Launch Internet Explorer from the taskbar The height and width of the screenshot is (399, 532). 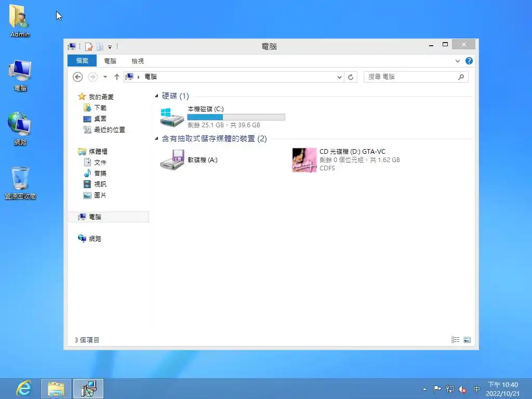pos(23,389)
